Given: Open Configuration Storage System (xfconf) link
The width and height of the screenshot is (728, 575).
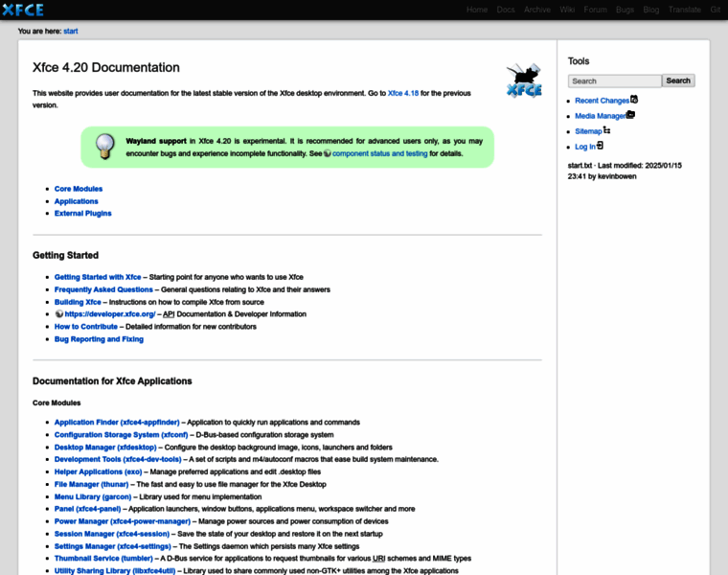Looking at the screenshot, I should (x=122, y=435).
